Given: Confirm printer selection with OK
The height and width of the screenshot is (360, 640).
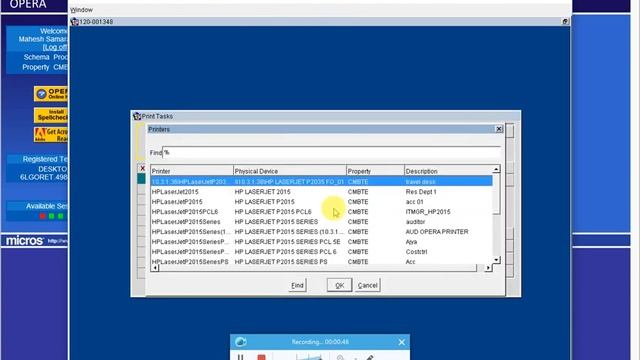Looking at the screenshot, I should (x=340, y=285).
